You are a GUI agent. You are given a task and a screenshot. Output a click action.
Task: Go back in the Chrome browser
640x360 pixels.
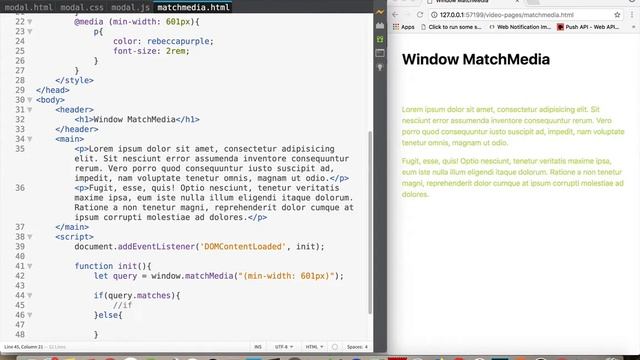[395, 15]
